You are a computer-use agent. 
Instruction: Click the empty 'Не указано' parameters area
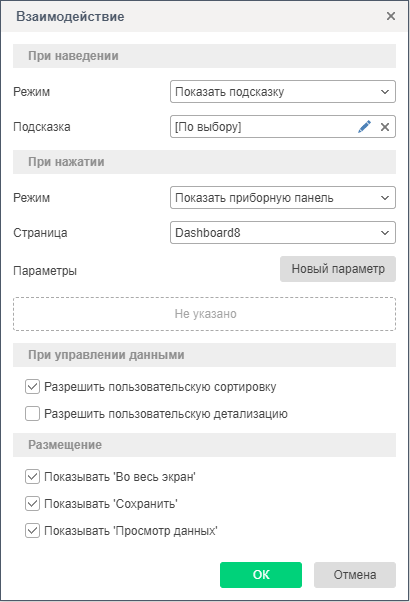pos(204,314)
